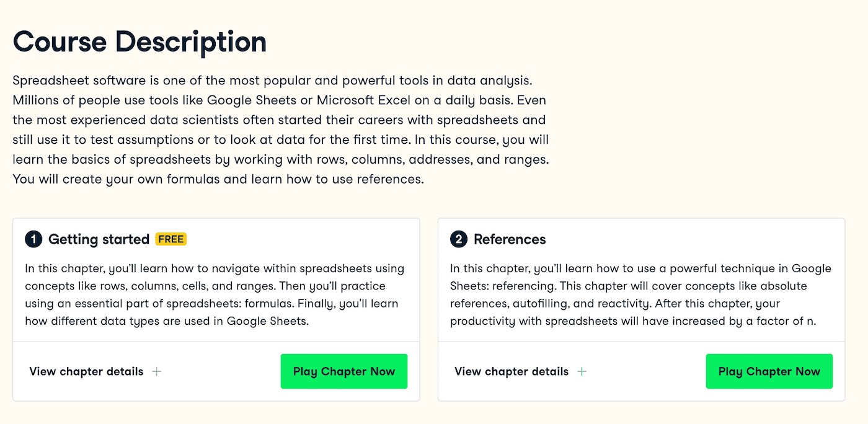Screen dimensions: 868x424
Task: Click the course description paragraph text
Action: (x=280, y=130)
